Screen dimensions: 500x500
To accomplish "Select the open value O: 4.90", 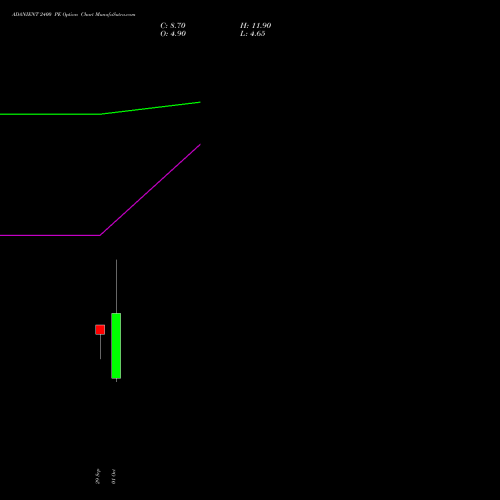I will click(173, 34).
